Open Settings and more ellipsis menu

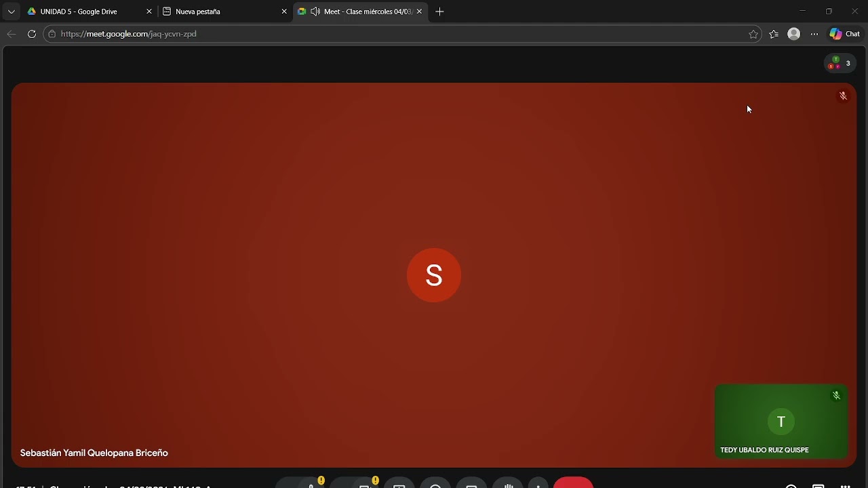814,34
